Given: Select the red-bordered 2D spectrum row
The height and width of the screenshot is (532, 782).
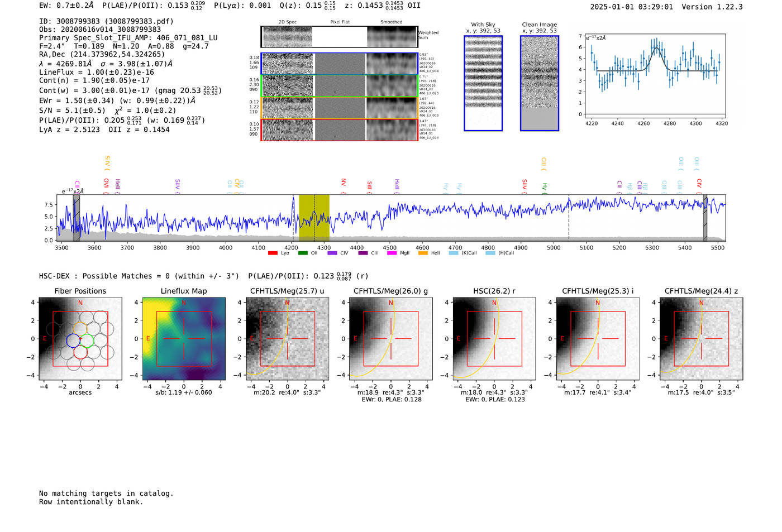Looking at the screenshot, I should [x=339, y=130].
